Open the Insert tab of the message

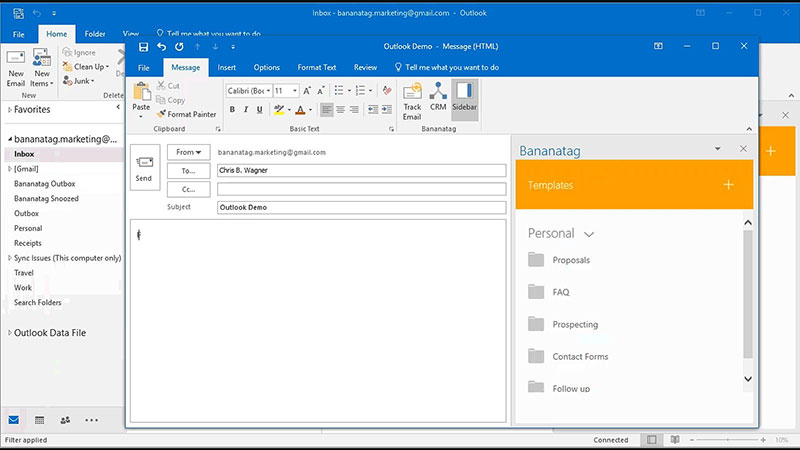(227, 67)
